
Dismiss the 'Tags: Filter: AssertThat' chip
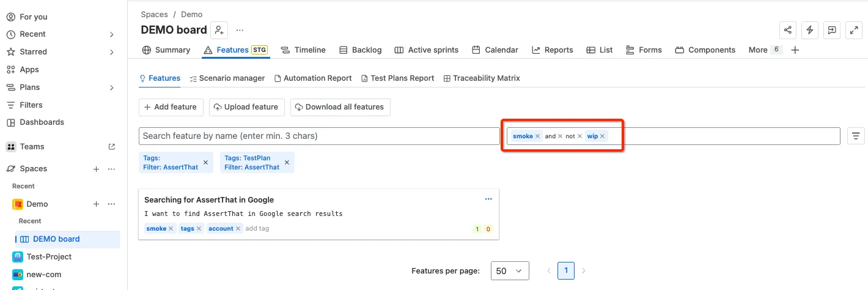[205, 163]
